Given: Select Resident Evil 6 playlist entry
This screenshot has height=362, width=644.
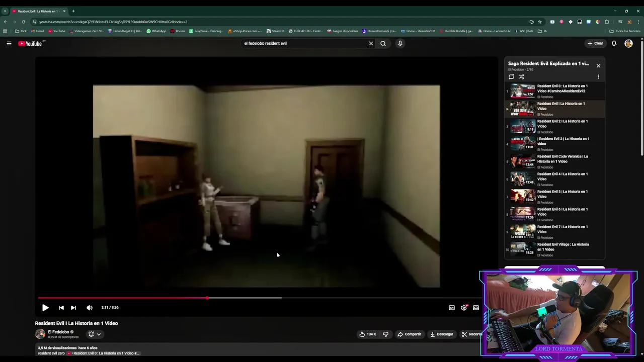Looking at the screenshot, I should coord(554,214).
